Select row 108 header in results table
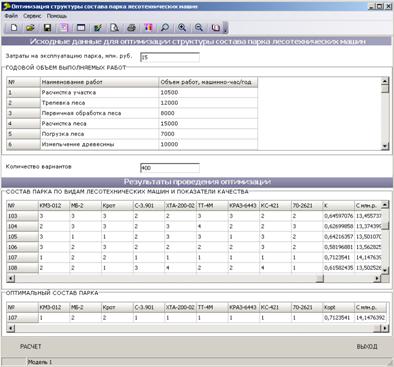Image resolution: width=394 pixels, height=367 pixels. click(x=22, y=268)
